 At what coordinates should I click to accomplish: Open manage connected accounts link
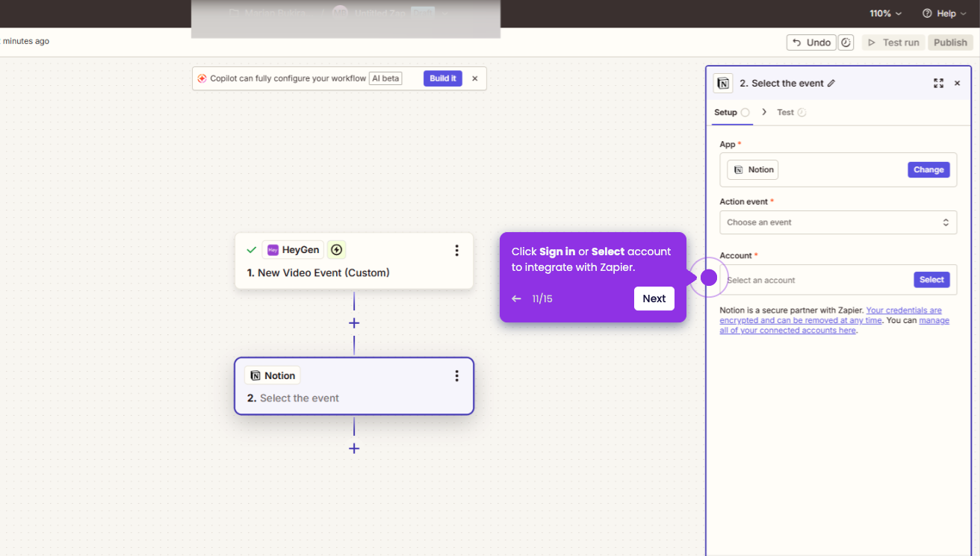point(834,325)
